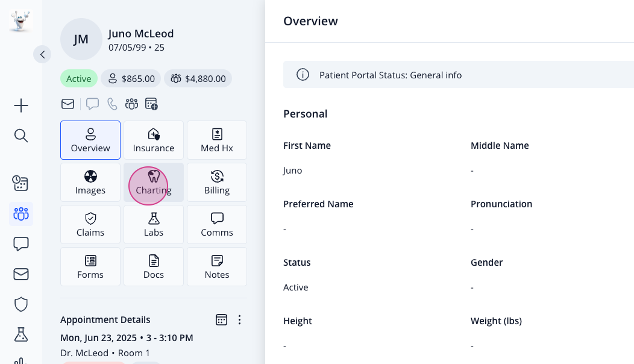
Task: Open the Images tile
Action: (x=90, y=183)
